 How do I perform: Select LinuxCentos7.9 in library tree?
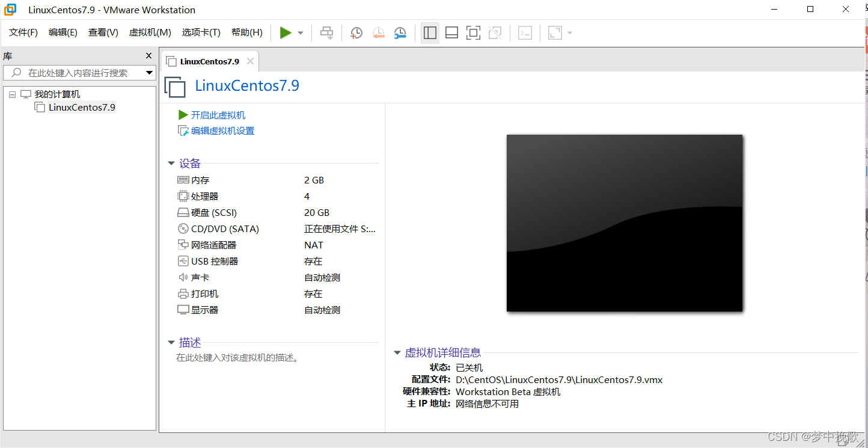[82, 108]
